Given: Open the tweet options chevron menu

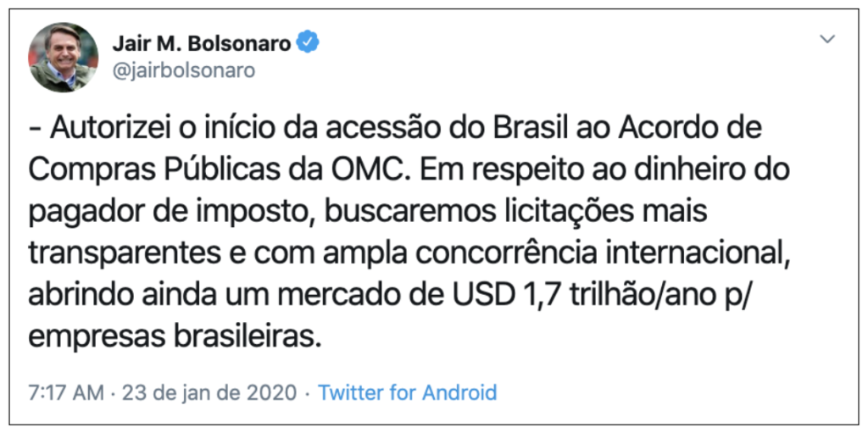Looking at the screenshot, I should point(827,39).
